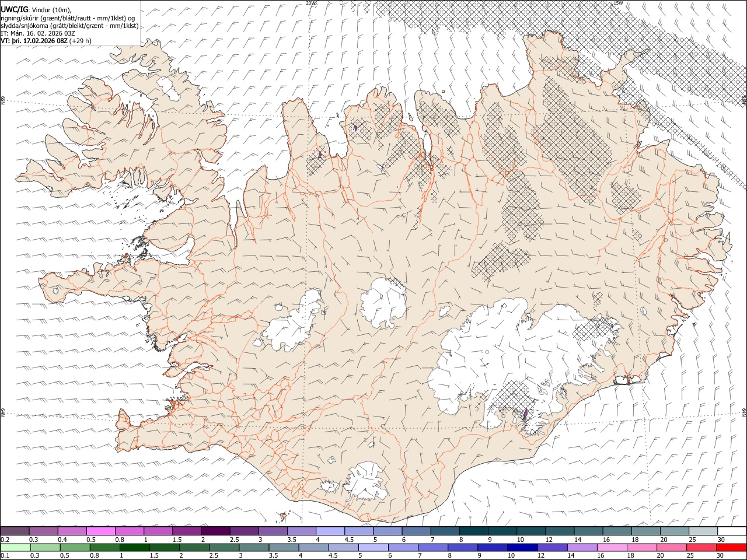Select the bottom-row legend label '30'
Screen dimensions: 747x560
pos(721,555)
